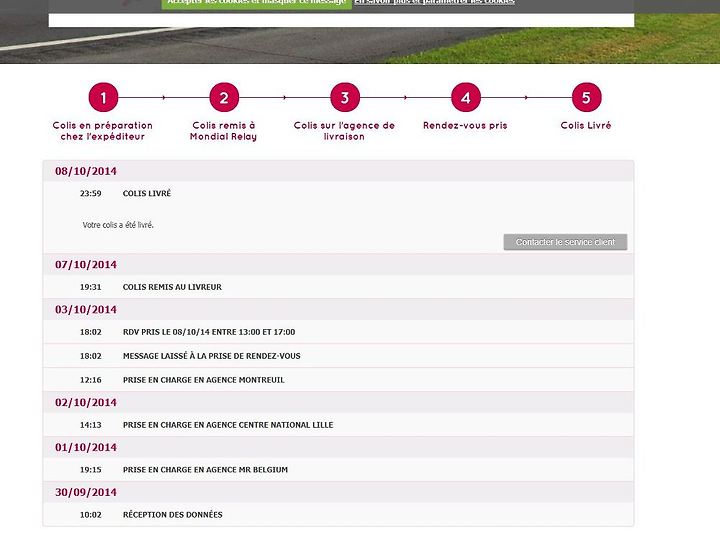Click the 07/10/2014 date header
This screenshot has width=720, height=542.
338,265
